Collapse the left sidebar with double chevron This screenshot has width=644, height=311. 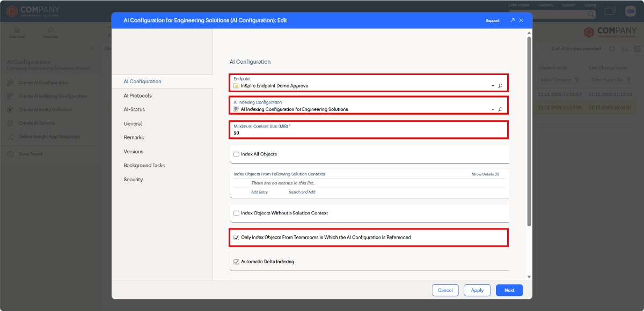pyautogui.click(x=91, y=49)
